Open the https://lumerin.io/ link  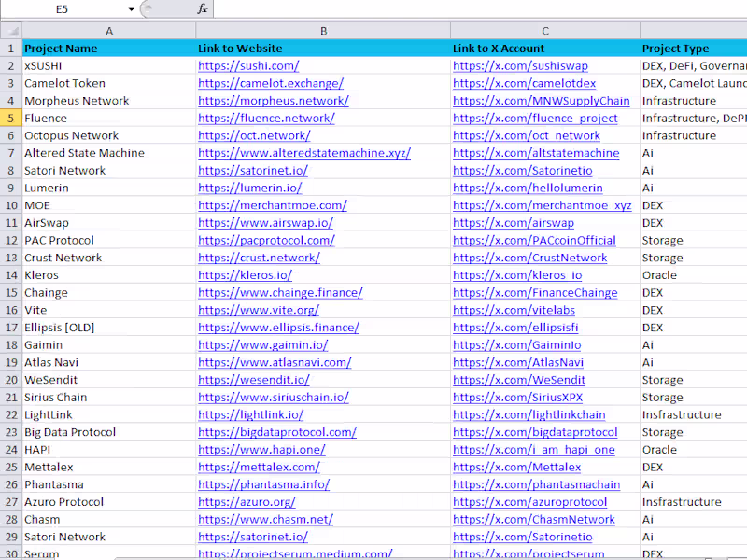(249, 189)
